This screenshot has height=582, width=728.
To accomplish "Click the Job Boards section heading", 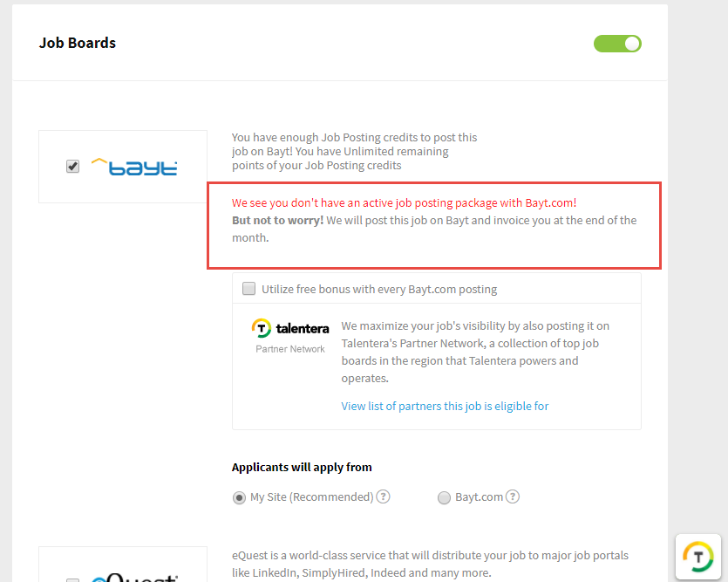I will [x=78, y=43].
